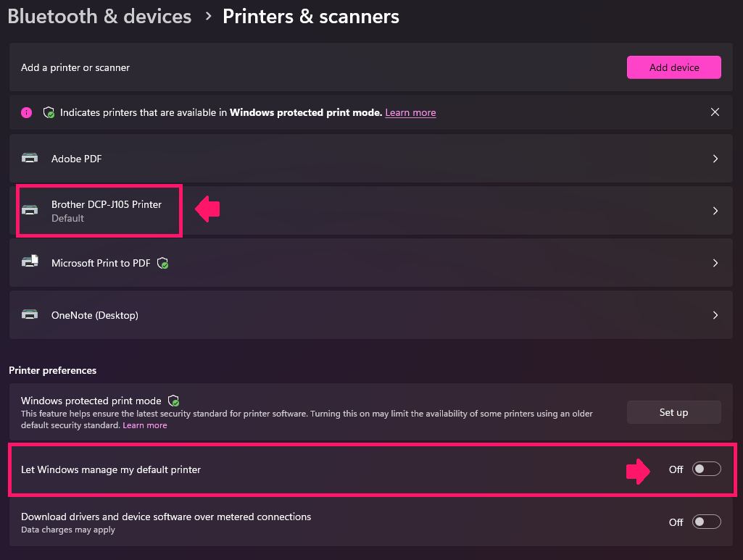Click the Add device button
This screenshot has height=560, width=743.
(x=674, y=67)
